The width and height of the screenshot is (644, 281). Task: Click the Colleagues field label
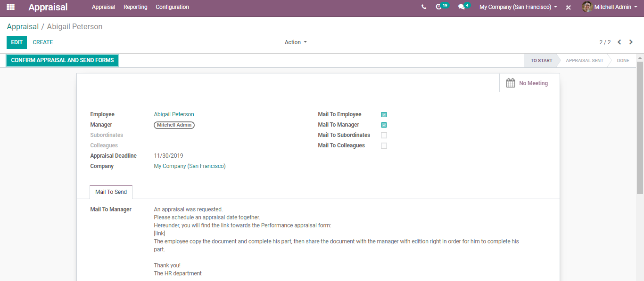(x=104, y=145)
